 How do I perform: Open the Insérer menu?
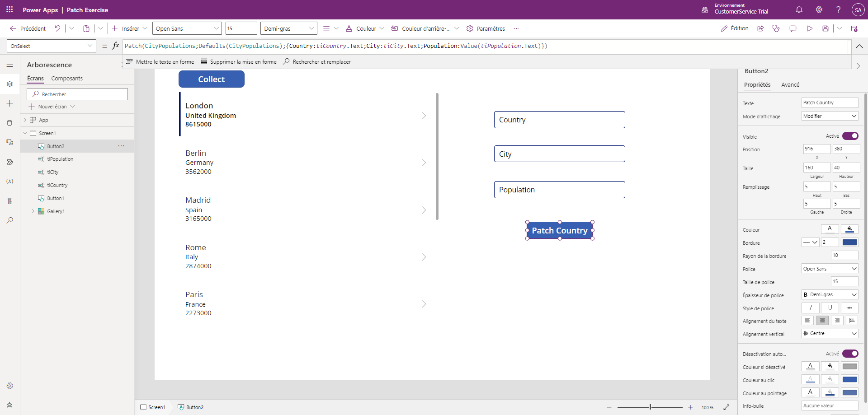coord(130,28)
